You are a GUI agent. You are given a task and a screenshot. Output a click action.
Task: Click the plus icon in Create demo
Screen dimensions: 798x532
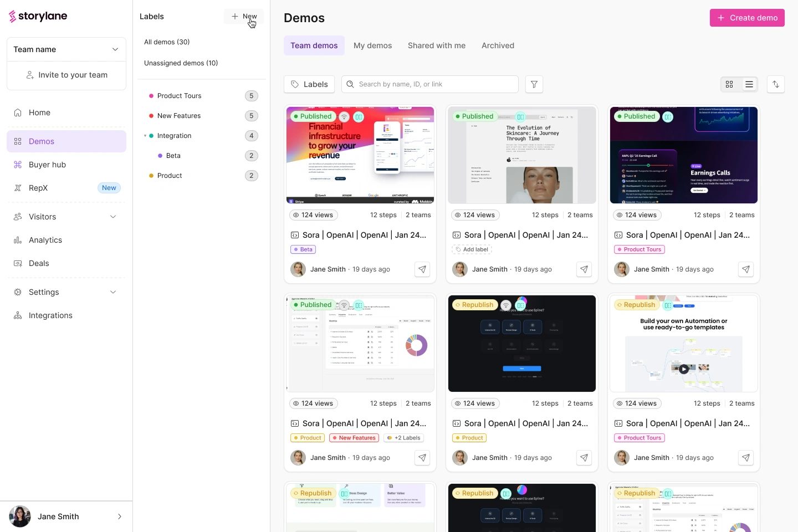coord(721,18)
